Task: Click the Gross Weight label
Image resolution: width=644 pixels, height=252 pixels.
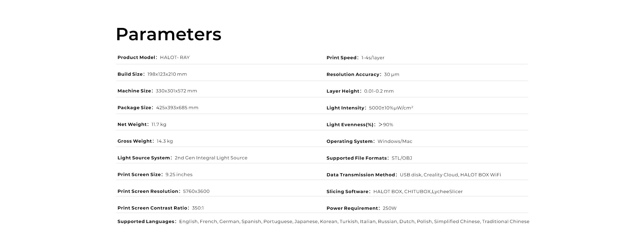Action: coord(135,141)
